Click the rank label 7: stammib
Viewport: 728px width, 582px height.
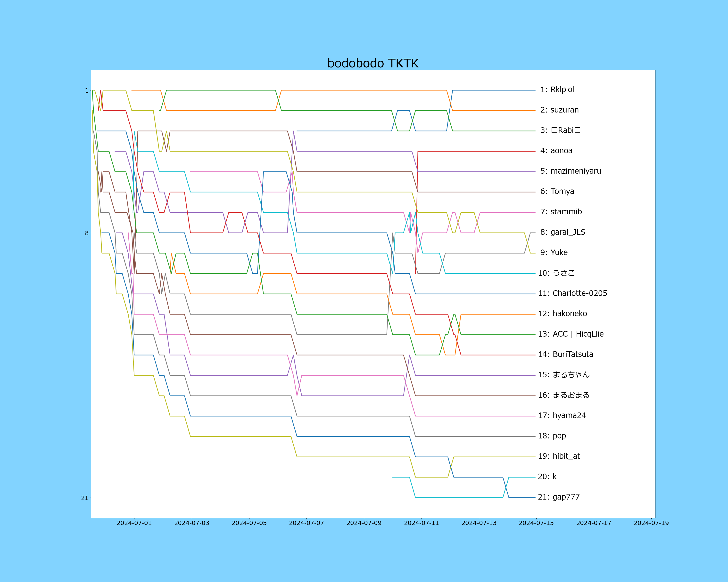(x=561, y=212)
